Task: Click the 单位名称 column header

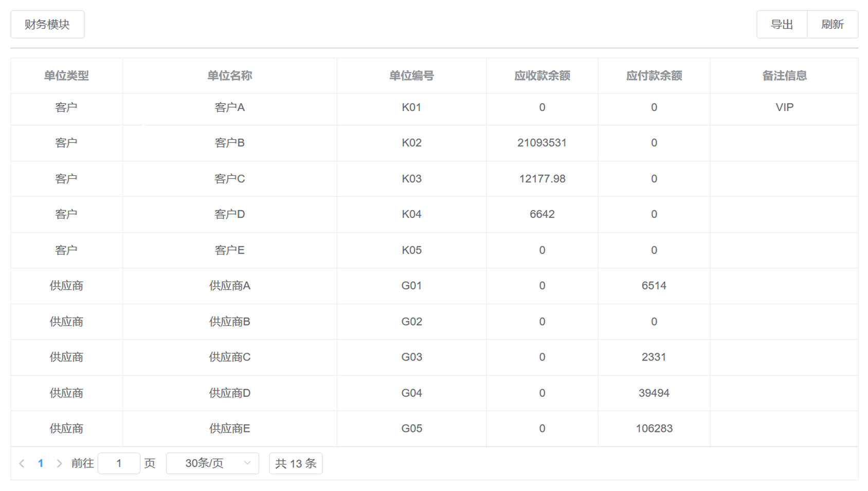Action: (229, 76)
